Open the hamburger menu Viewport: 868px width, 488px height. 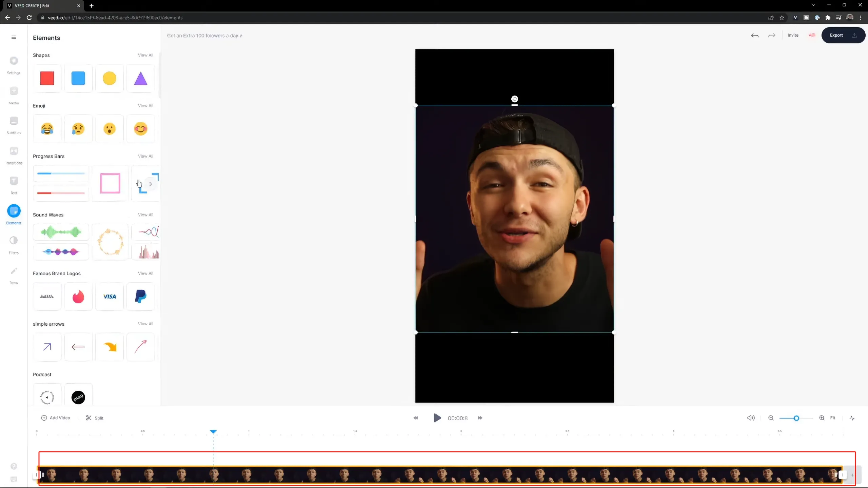(14, 37)
